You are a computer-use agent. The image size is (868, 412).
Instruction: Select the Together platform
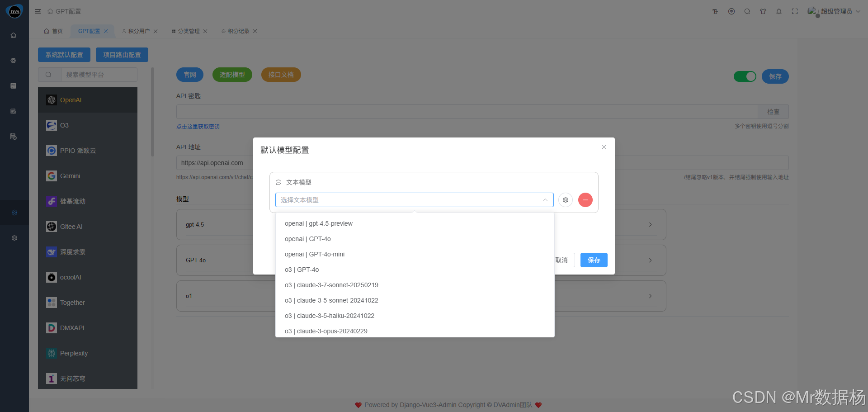point(88,303)
